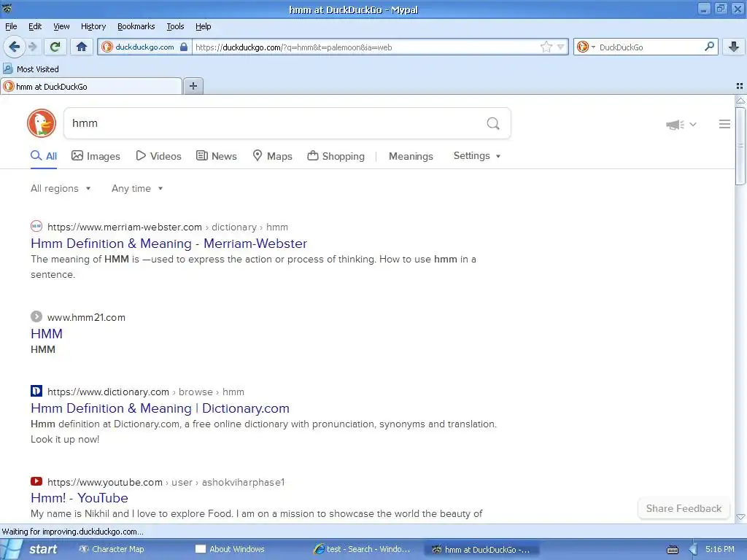Expand the Any time filter
The image size is (747, 560).
coord(137,189)
